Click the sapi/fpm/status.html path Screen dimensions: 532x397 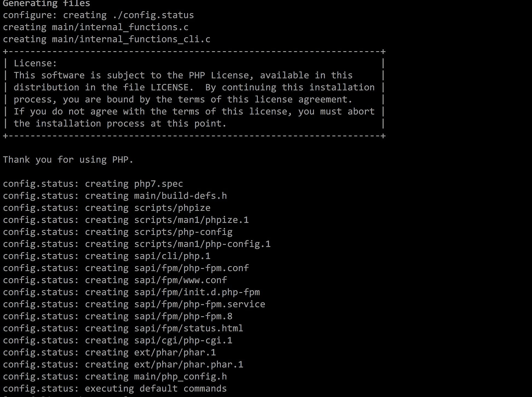coord(189,328)
